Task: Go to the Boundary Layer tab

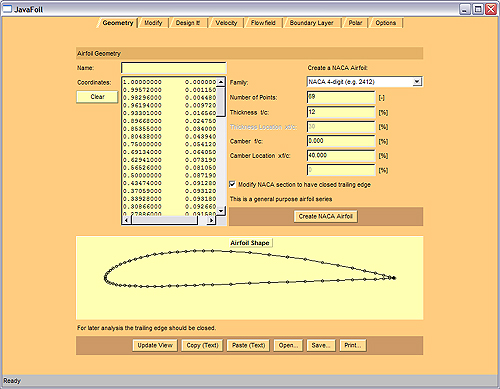Action: pos(311,23)
